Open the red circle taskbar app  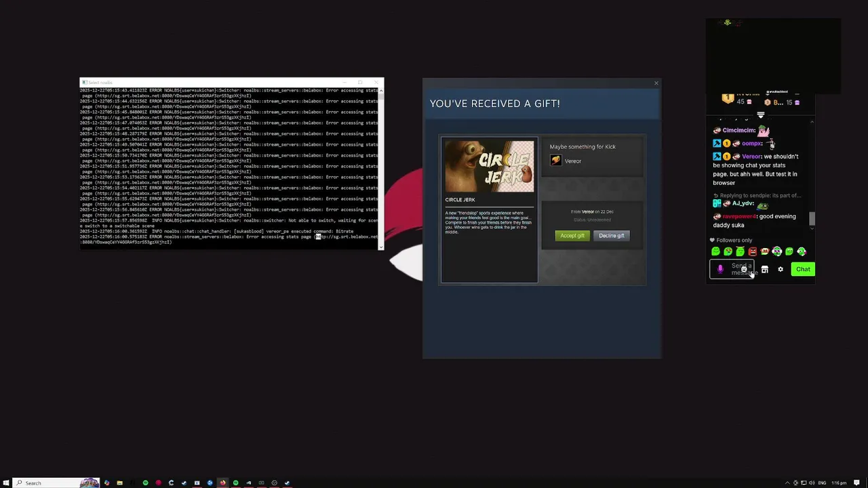coord(158,483)
